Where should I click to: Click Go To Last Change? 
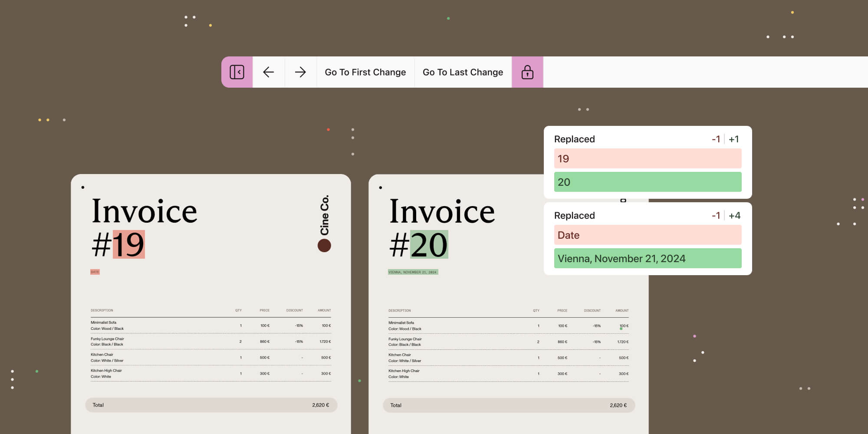(462, 72)
